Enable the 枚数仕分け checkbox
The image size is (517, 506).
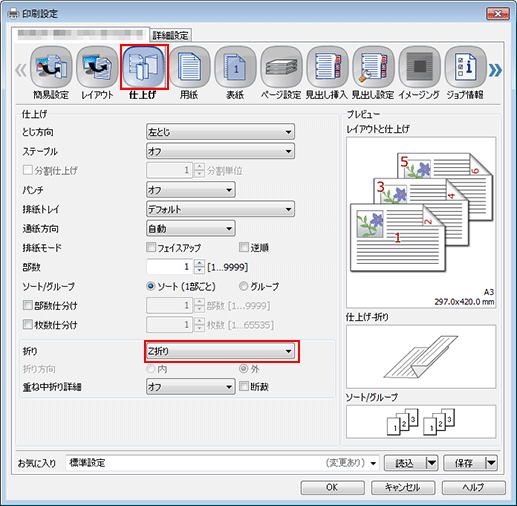point(27,324)
